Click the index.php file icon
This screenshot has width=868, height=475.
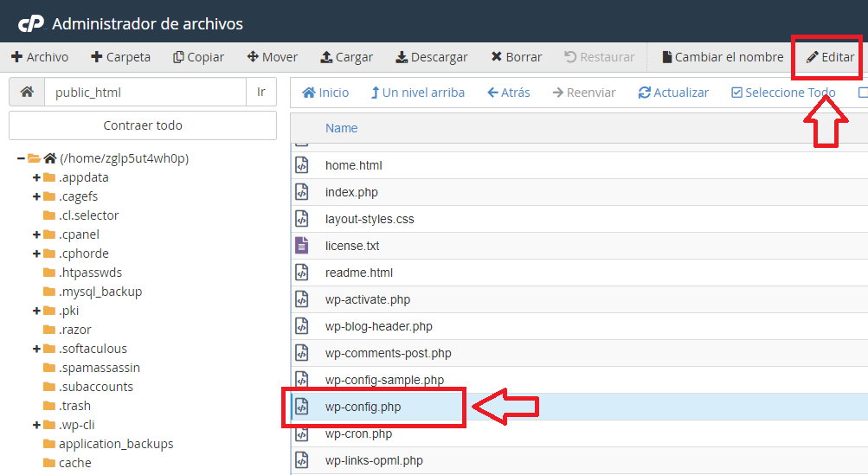coord(302,192)
